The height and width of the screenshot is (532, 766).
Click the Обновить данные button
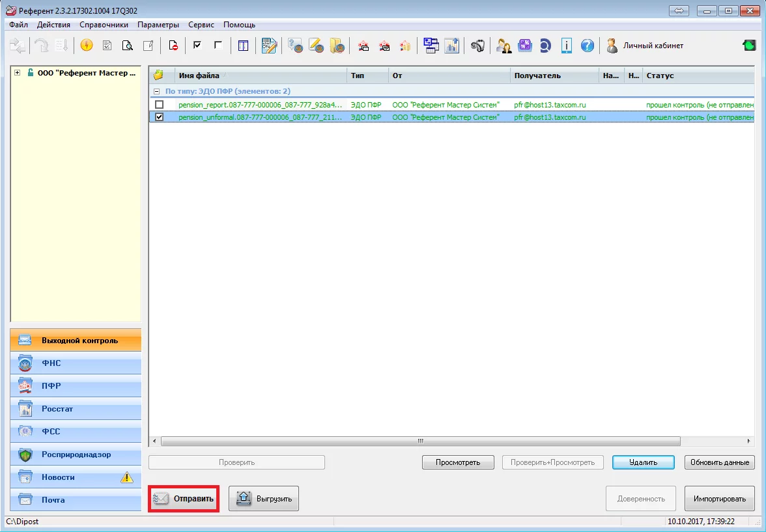[720, 462]
